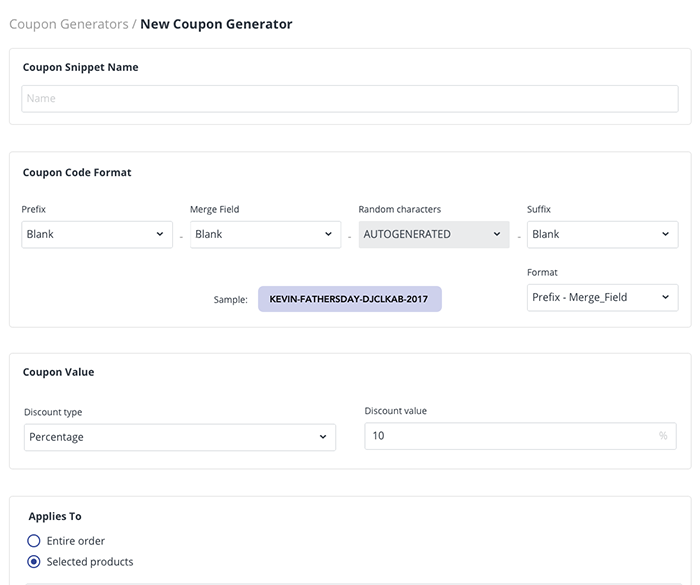
Task: Click the chevron arrow in Suffix dropdown
Action: (666, 235)
